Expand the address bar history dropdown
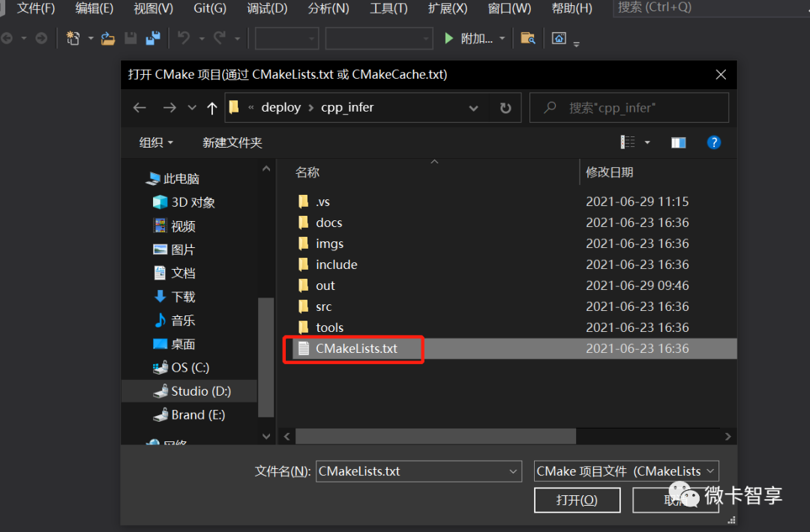Screen dimensions: 810x532 (x=473, y=108)
